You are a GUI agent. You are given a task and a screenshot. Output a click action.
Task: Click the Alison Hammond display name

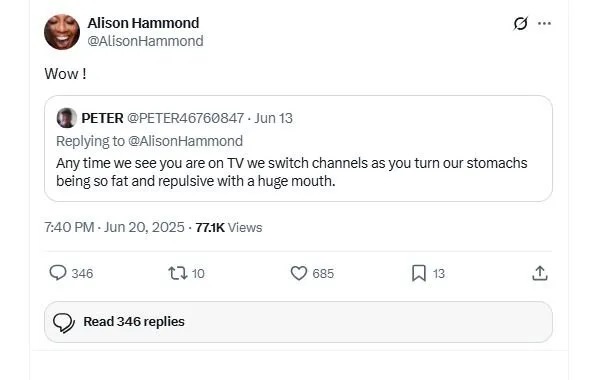point(143,23)
